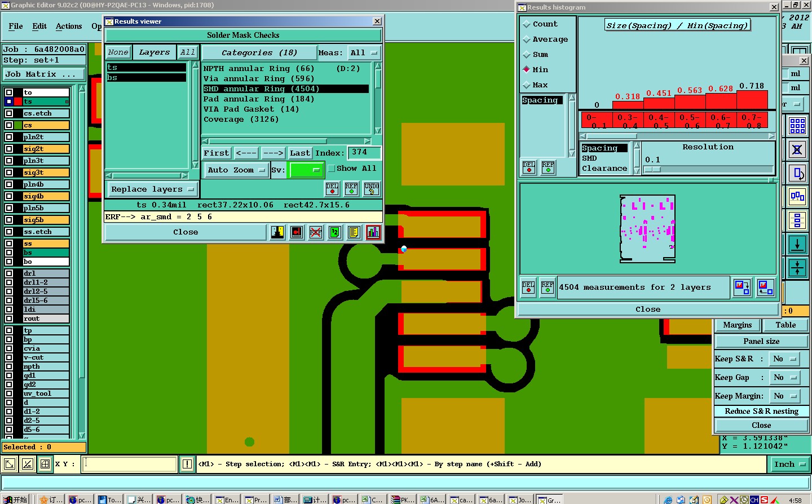Click the 0.7-0.8 histogram bar
This screenshot has width=812, height=504.
tap(752, 100)
